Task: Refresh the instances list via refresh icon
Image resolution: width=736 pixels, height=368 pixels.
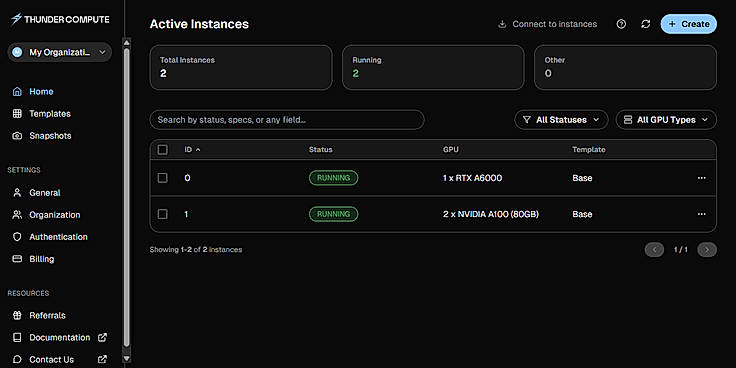Action: [645, 24]
